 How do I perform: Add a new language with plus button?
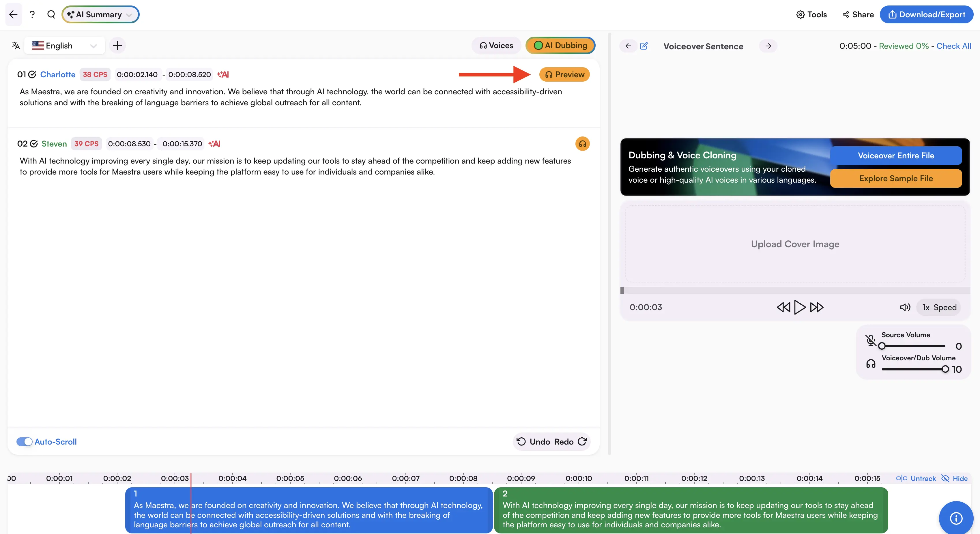[x=117, y=46]
